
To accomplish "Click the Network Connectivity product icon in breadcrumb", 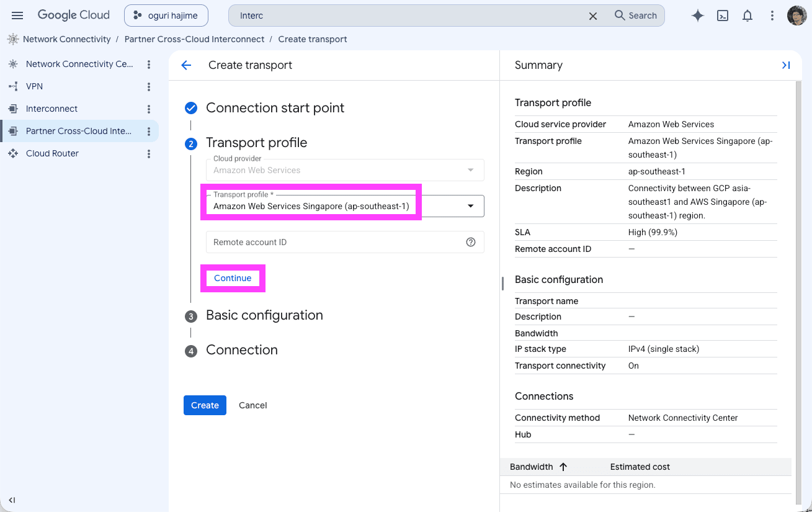I will (x=13, y=39).
